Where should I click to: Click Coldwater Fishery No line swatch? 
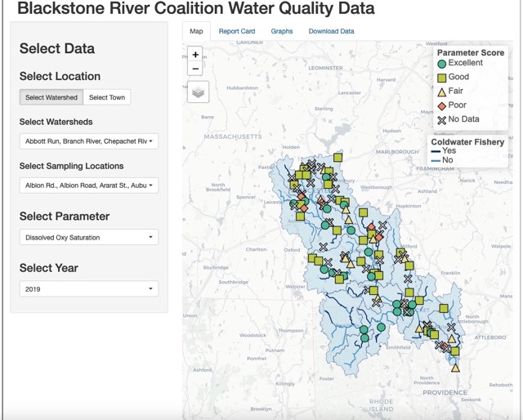tap(436, 161)
